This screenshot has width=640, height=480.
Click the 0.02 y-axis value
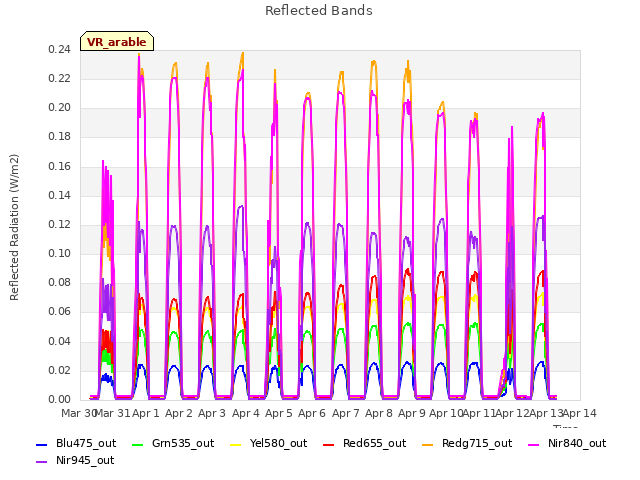(x=59, y=371)
